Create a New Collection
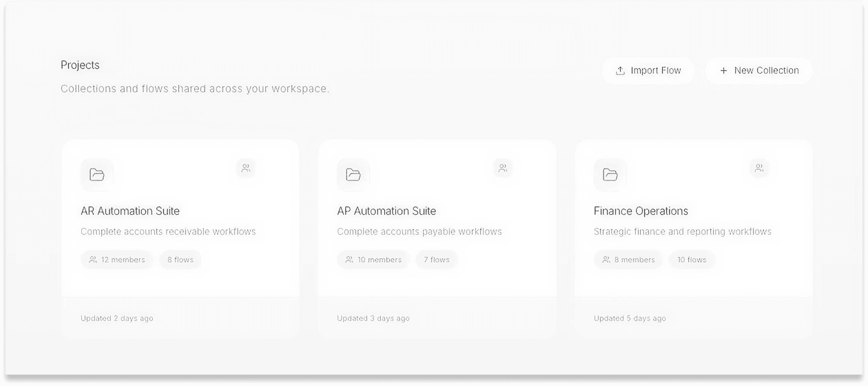The height and width of the screenshot is (386, 868). pyautogui.click(x=759, y=71)
